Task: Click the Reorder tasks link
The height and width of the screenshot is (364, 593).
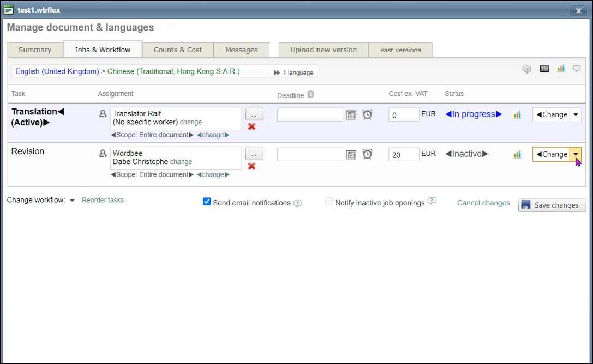Action: 103,200
